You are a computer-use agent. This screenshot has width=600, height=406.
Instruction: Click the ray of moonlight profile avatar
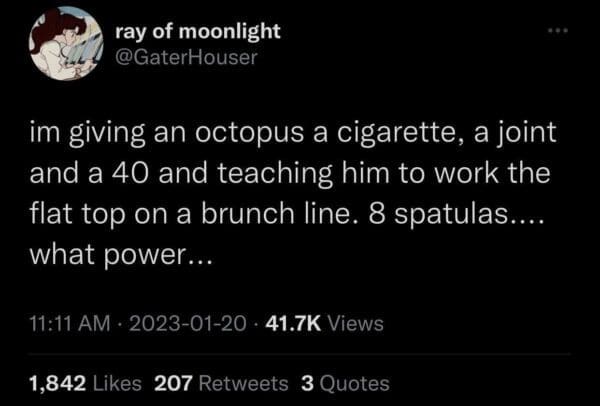[65, 42]
